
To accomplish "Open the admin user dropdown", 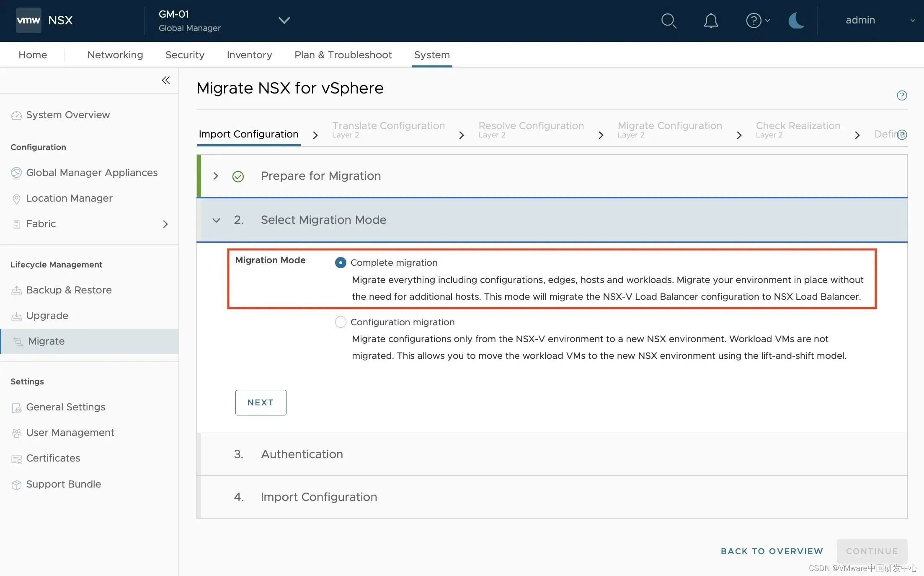I will click(x=880, y=20).
